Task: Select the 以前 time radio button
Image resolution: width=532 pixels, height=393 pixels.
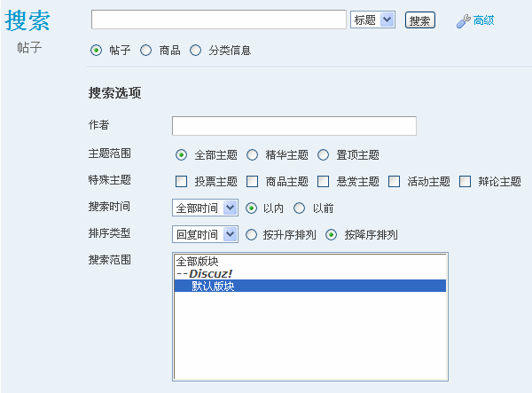Action: 300,208
